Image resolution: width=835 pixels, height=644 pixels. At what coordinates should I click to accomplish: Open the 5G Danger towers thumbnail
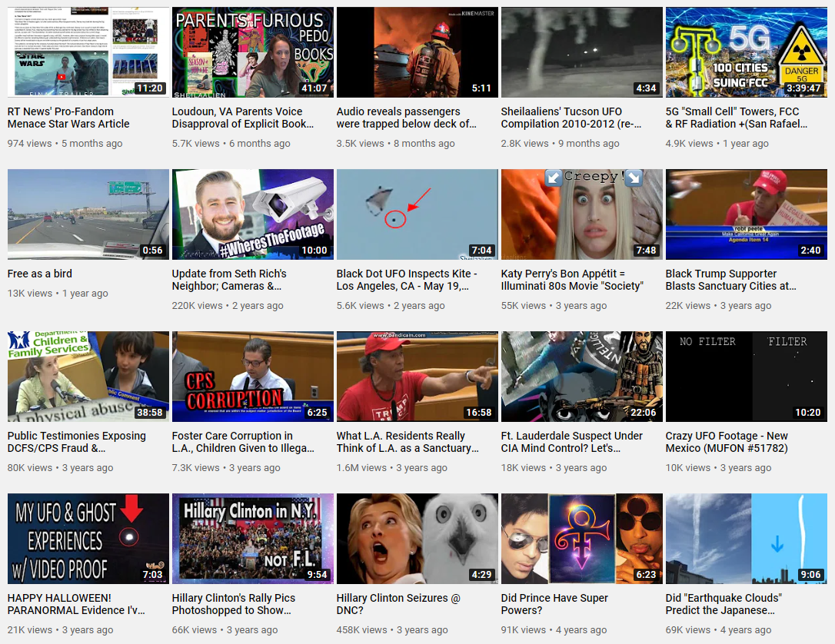click(x=747, y=52)
